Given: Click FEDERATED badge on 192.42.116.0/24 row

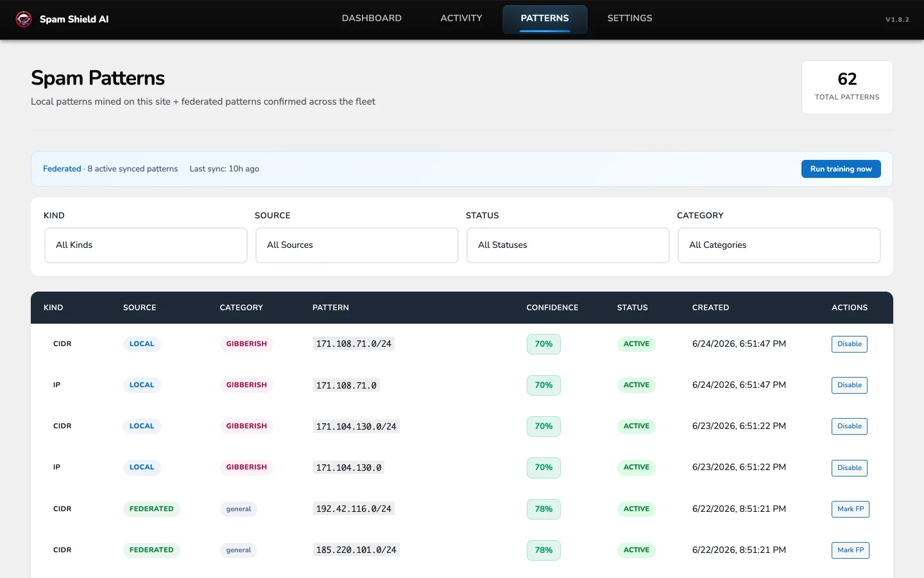Looking at the screenshot, I should click(x=151, y=509).
